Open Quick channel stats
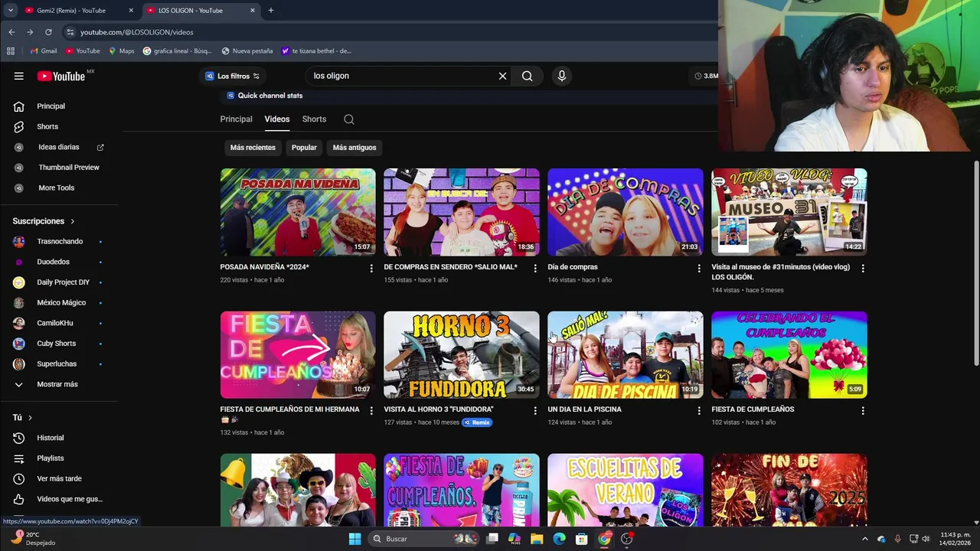The width and height of the screenshot is (980, 551). [x=265, y=96]
